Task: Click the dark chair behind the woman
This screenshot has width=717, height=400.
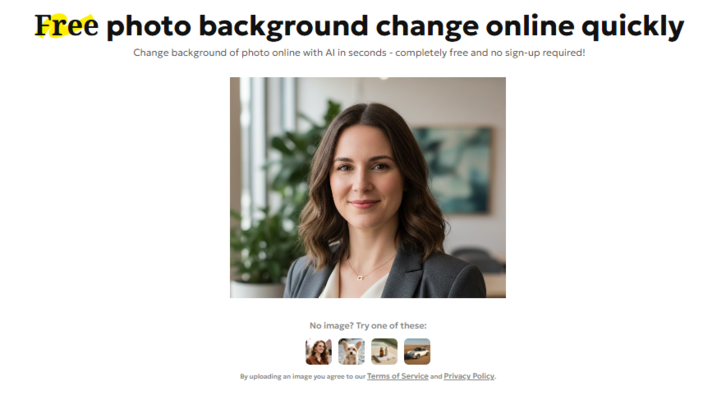Action: (x=476, y=259)
